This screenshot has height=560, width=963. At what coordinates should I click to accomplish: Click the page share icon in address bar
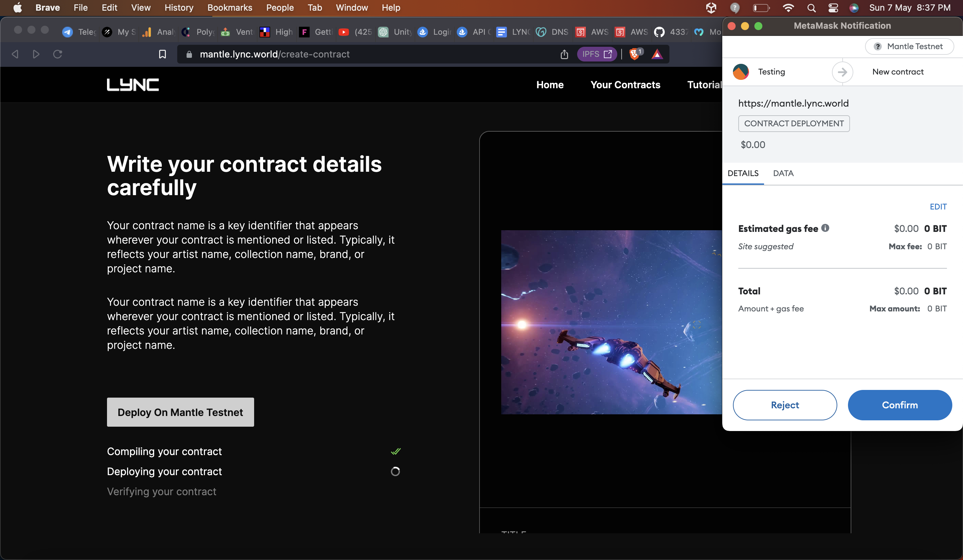pyautogui.click(x=564, y=54)
